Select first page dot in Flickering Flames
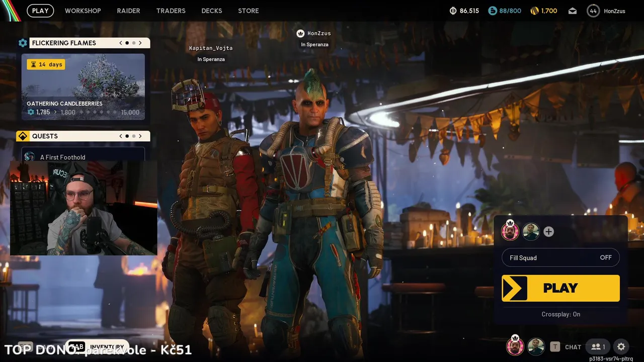Image resolution: width=644 pixels, height=362 pixels. (127, 43)
